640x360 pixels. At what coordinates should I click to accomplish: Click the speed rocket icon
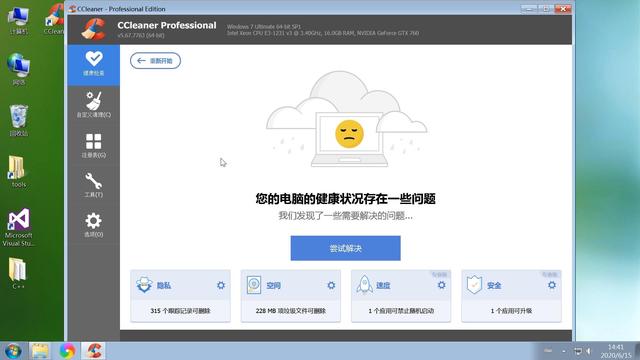pos(364,285)
